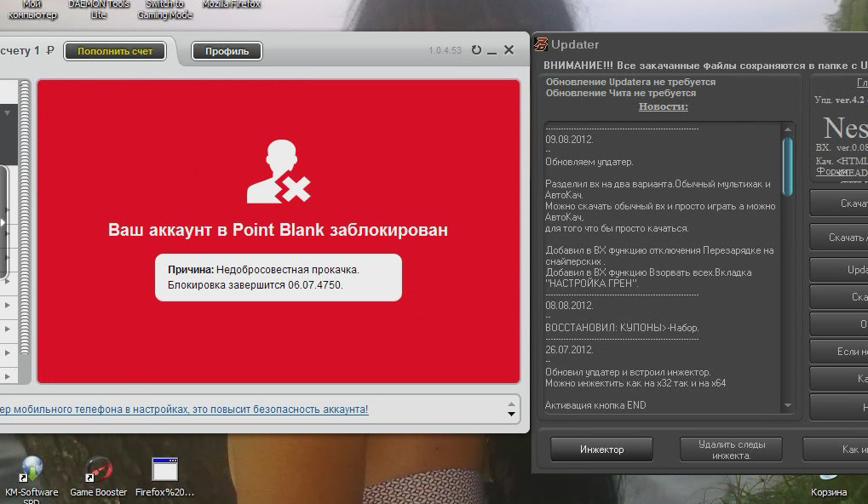Screen dimensions: 868x504
Task: Select the Switch to Gaming Mode desktop label
Action: [x=164, y=9]
